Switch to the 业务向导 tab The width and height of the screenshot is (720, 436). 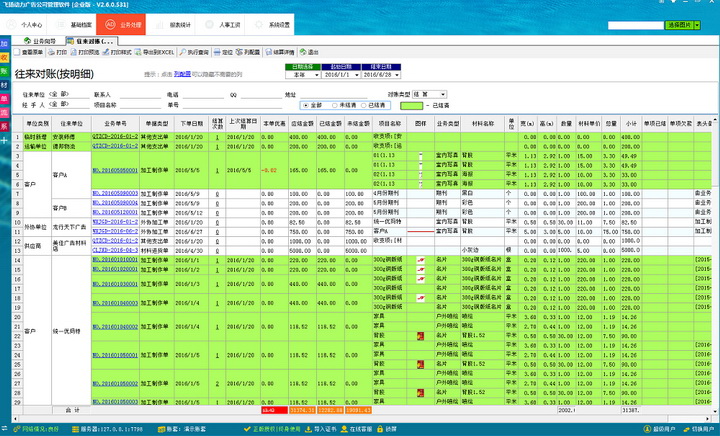pos(42,41)
